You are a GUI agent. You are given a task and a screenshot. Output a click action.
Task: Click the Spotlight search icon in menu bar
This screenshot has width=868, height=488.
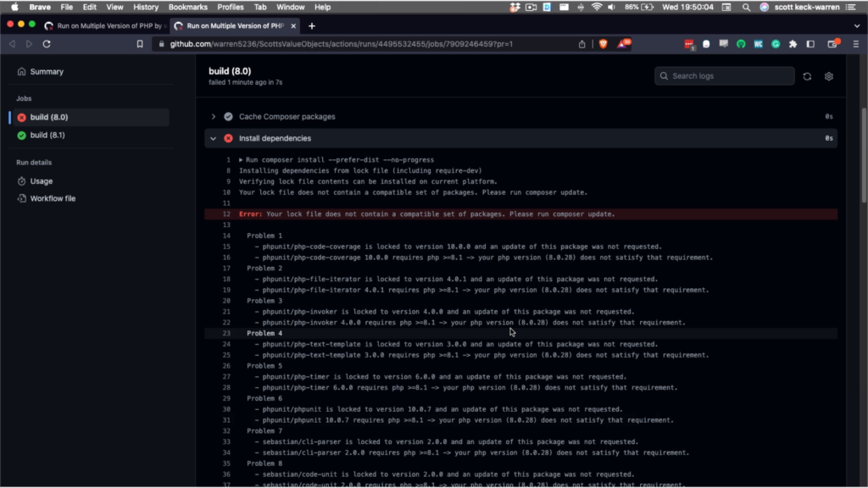coord(745,7)
